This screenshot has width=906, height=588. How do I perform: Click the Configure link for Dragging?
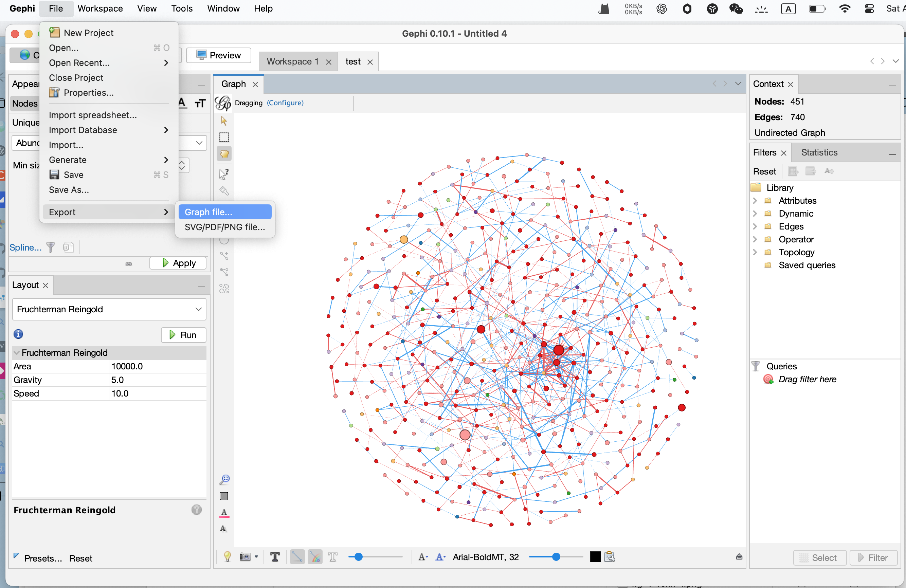click(285, 103)
